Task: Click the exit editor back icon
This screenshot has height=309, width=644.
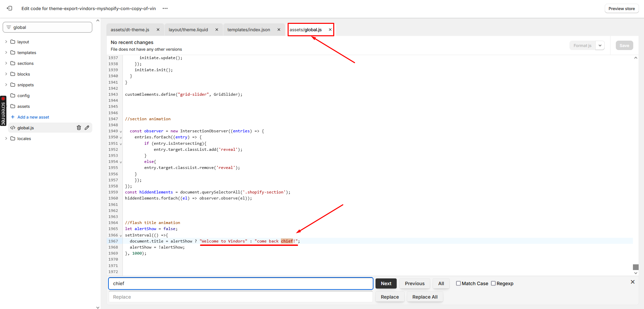Action: pyautogui.click(x=10, y=8)
